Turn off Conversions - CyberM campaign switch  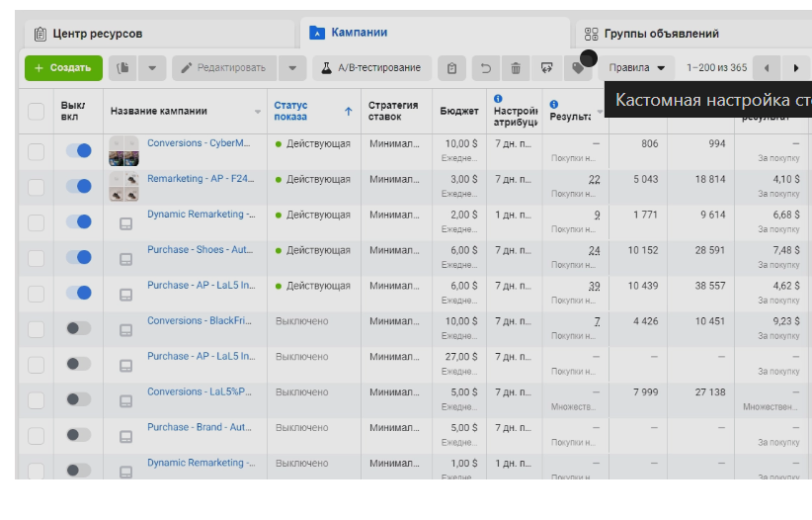[x=79, y=151]
